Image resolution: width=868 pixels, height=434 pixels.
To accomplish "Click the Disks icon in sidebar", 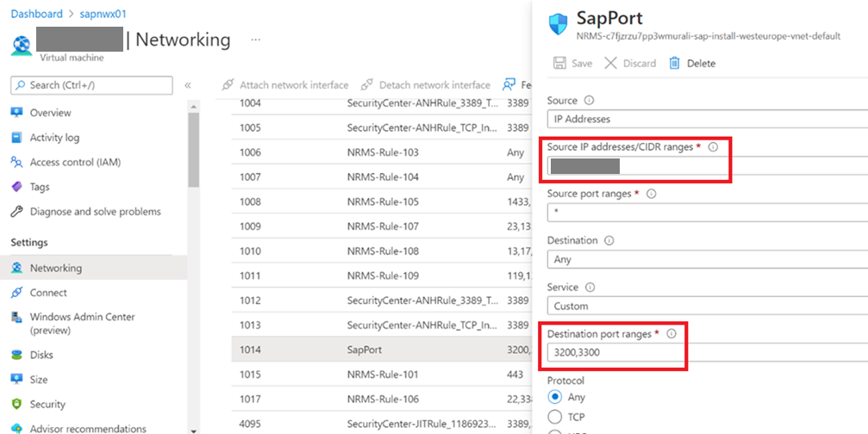I will point(16,355).
